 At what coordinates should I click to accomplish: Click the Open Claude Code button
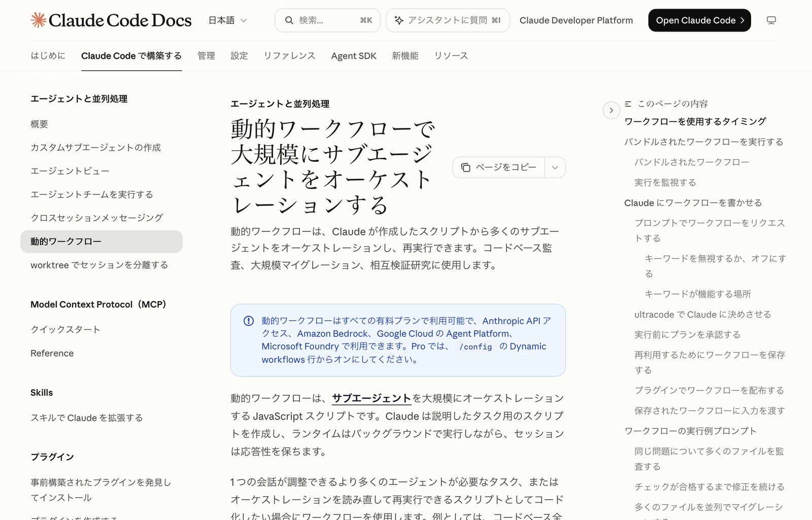coord(699,20)
